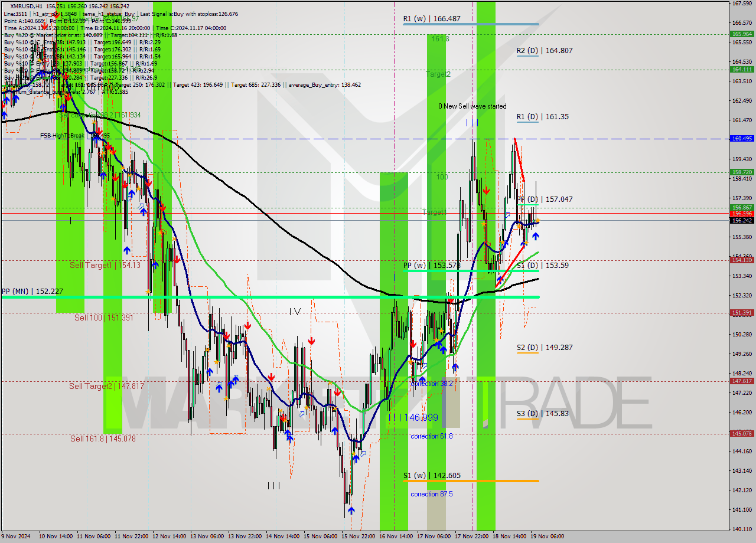Select R1 (D) | 161.35 resistance label
The width and height of the screenshot is (756, 543).
[x=543, y=117]
